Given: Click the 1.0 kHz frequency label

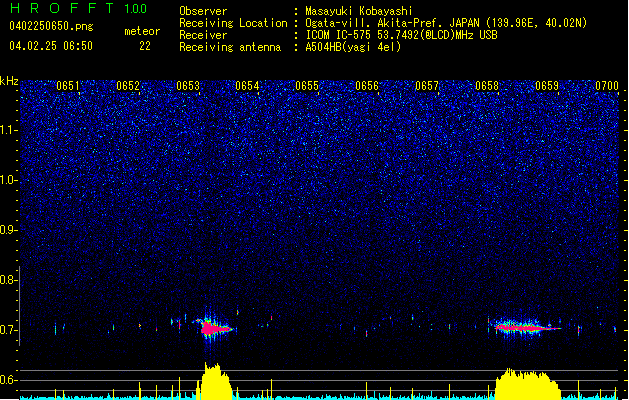Looking at the screenshot, I should tap(9, 180).
